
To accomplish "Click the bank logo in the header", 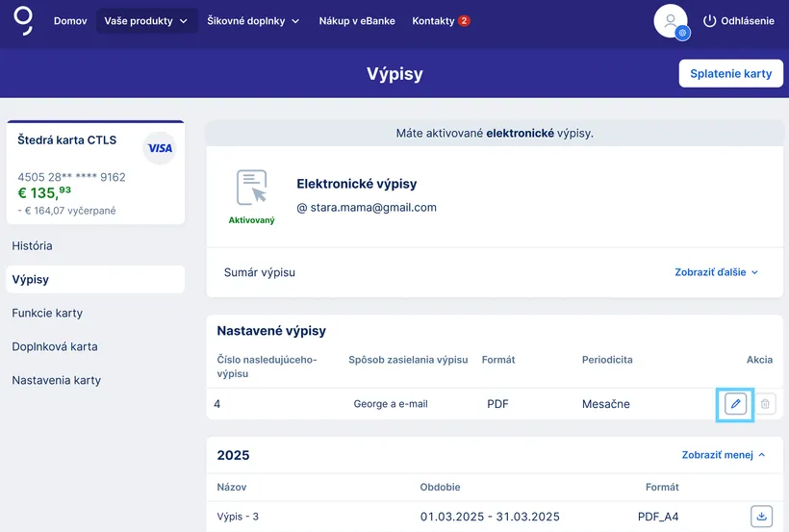I will pos(23,20).
